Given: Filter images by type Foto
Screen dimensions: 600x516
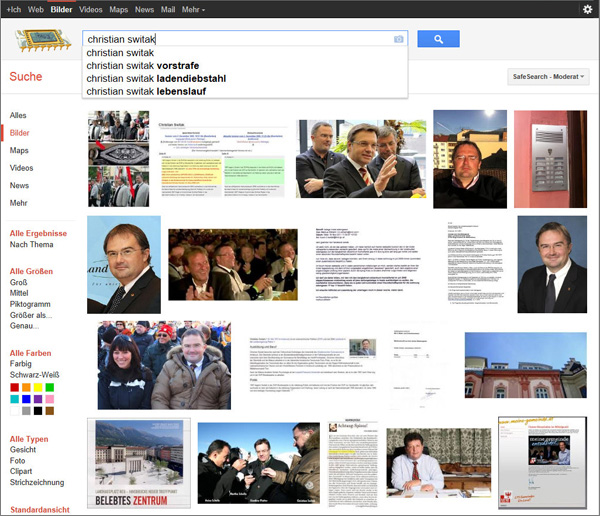Looking at the screenshot, I should tap(18, 461).
